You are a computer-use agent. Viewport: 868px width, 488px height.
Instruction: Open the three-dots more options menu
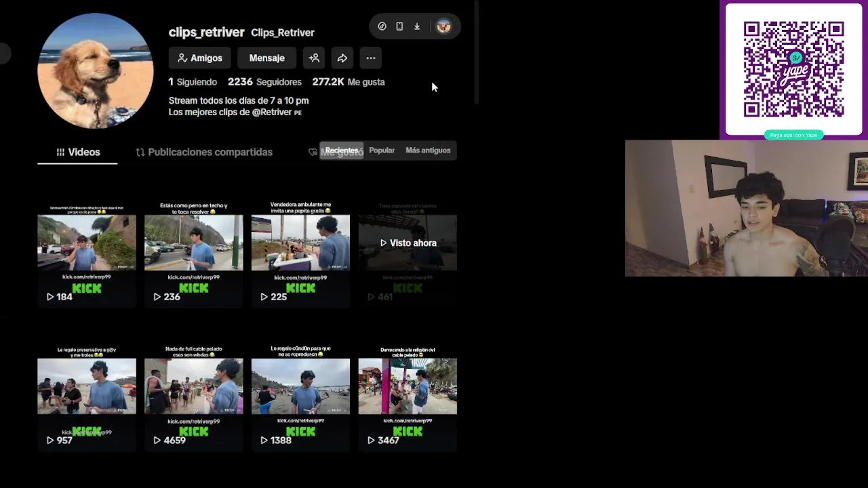tap(371, 58)
